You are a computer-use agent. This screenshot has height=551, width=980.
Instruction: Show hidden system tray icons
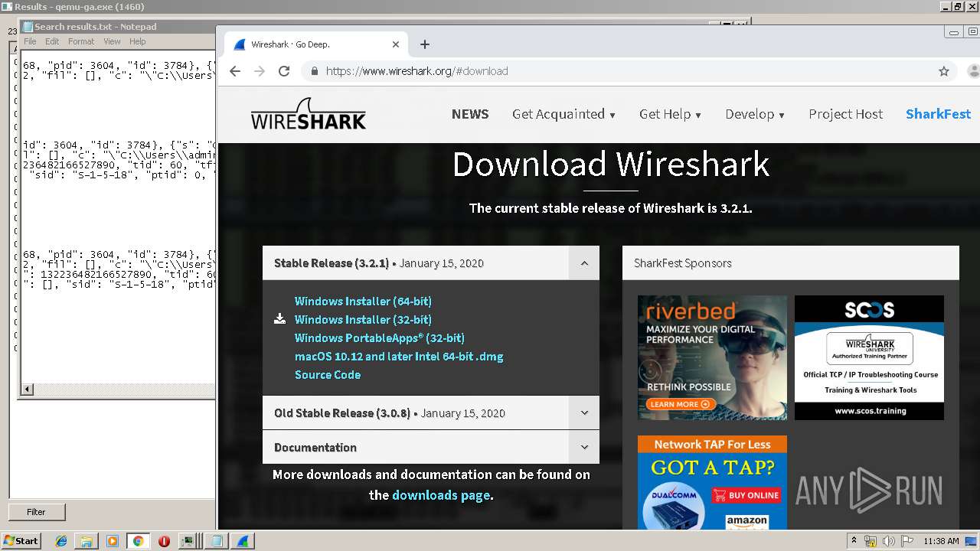pos(854,541)
